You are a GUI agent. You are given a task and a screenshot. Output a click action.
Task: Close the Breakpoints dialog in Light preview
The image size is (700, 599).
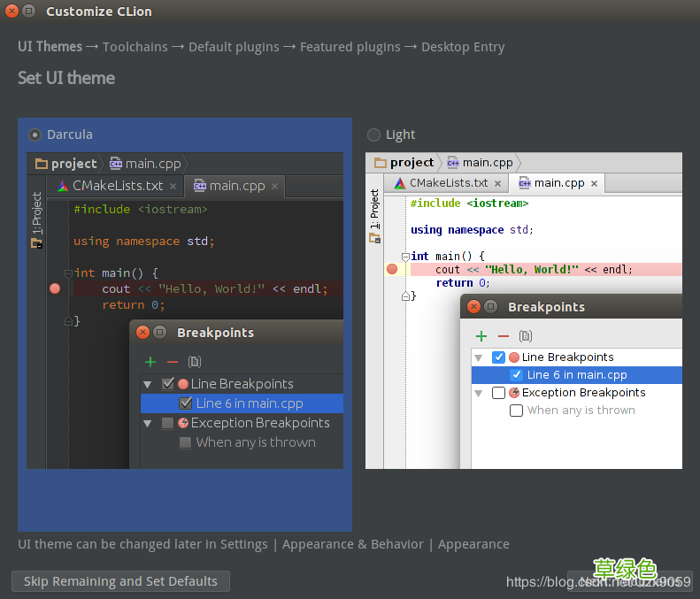[x=473, y=307]
